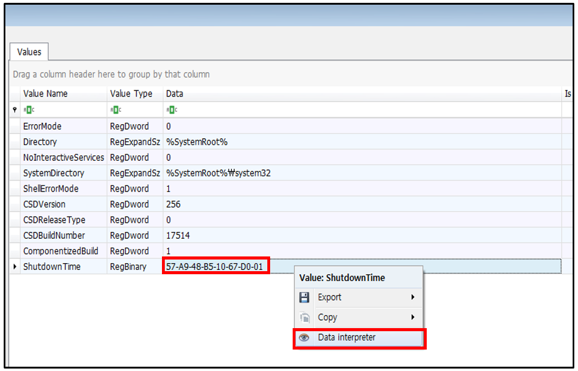Click the ShutdownTime row indicator arrow

pos(15,266)
